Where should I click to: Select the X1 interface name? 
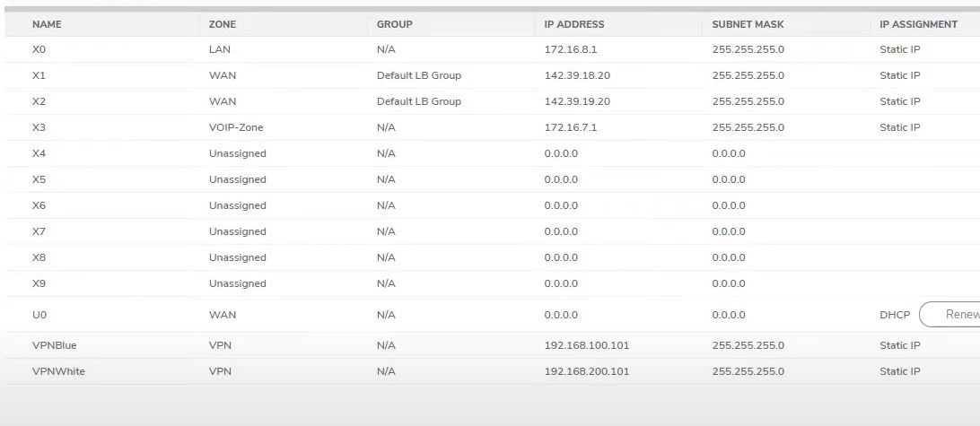(39, 75)
